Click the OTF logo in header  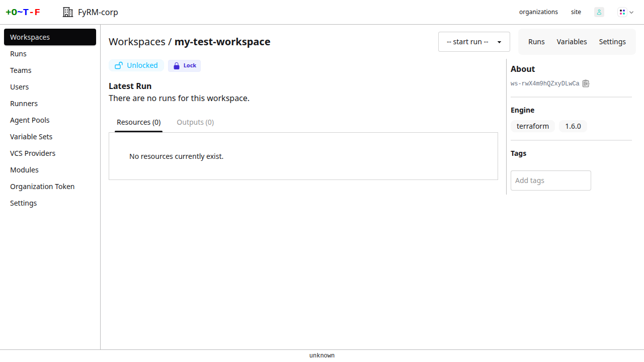pyautogui.click(x=23, y=12)
